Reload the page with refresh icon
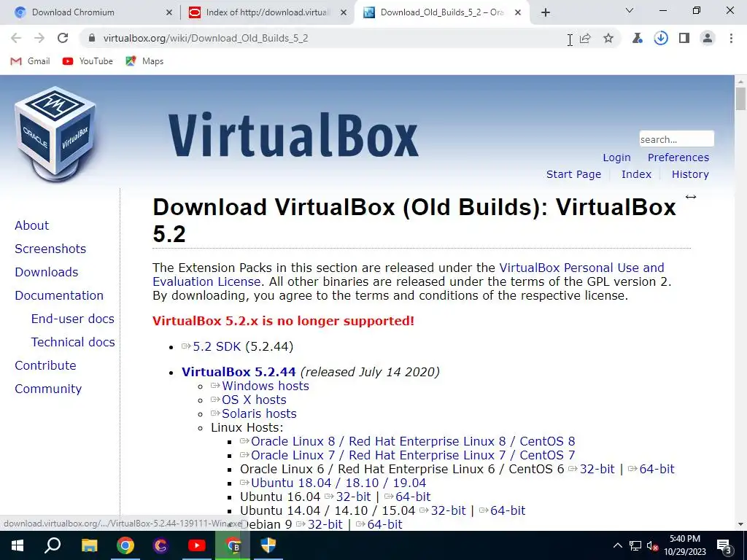Image resolution: width=747 pixels, height=560 pixels. [x=63, y=38]
